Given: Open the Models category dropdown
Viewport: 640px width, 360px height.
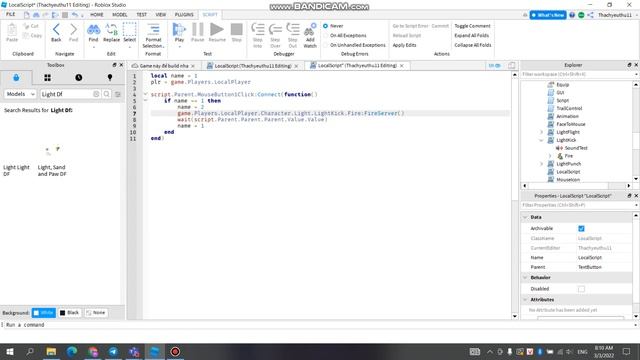Looking at the screenshot, I should click(x=20, y=94).
